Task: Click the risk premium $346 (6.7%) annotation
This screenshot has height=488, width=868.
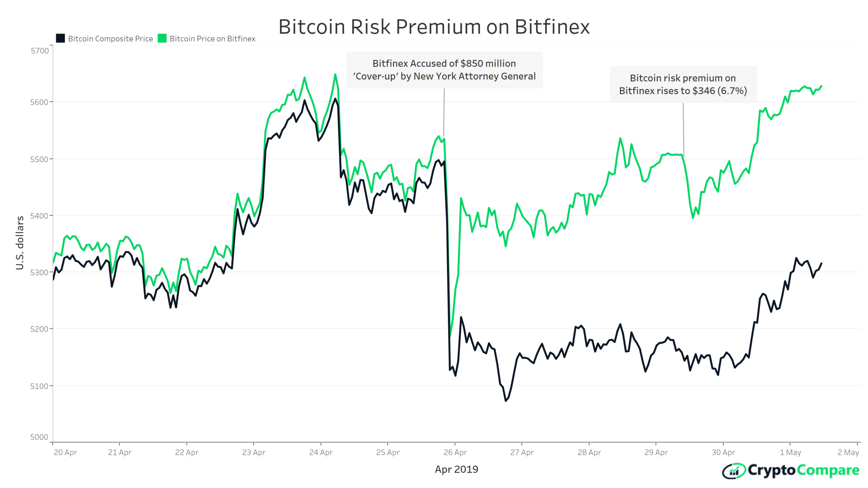Action: [x=683, y=84]
